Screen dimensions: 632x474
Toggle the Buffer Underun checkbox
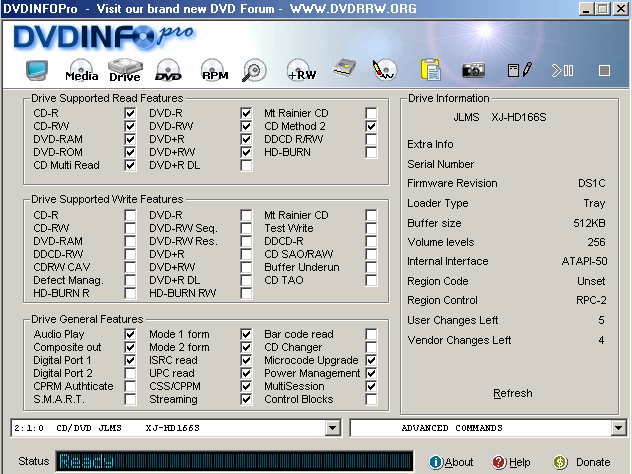pyautogui.click(x=371, y=267)
